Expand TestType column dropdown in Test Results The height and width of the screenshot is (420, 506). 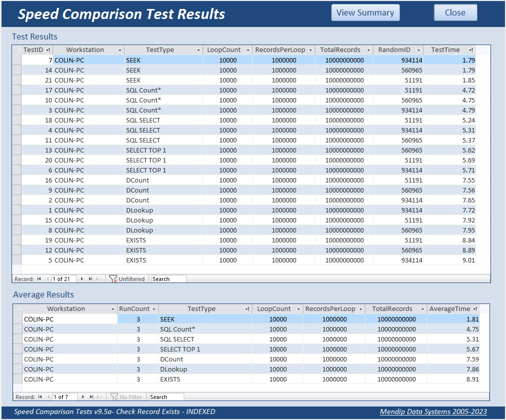click(x=198, y=50)
